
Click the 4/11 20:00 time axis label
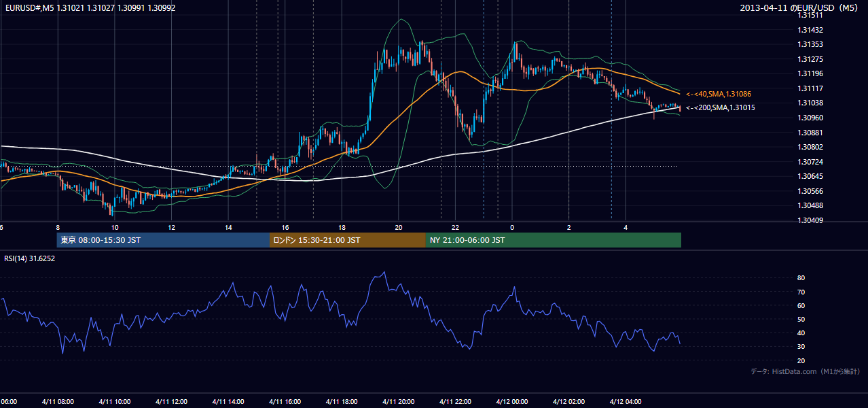[398, 401]
